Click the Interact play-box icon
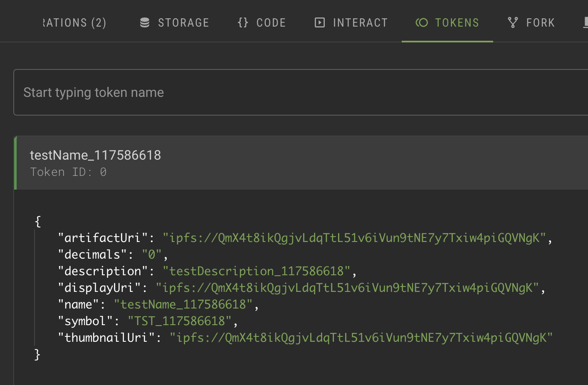 point(319,22)
